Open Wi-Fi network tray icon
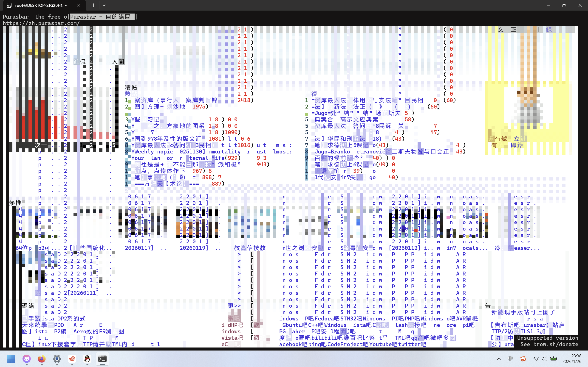 [536, 359]
